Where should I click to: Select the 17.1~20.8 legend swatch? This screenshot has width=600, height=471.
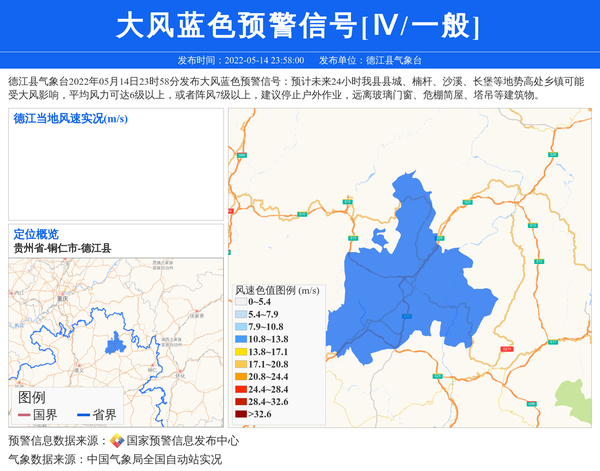[240, 365]
